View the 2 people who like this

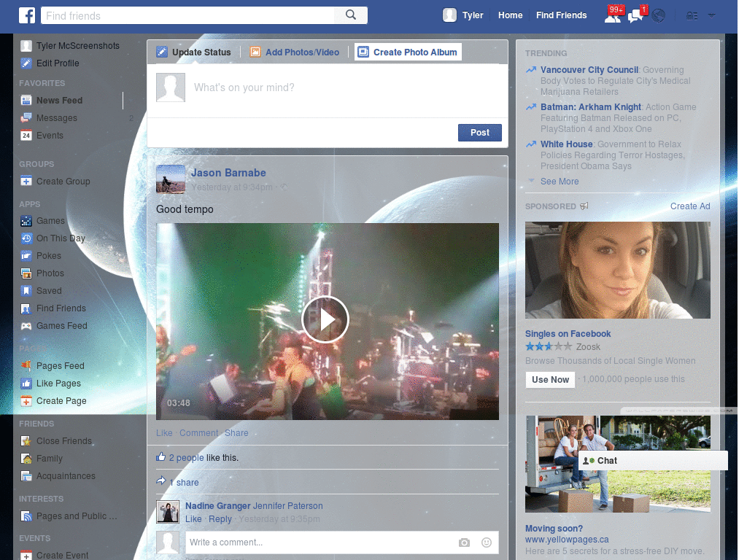(186, 458)
